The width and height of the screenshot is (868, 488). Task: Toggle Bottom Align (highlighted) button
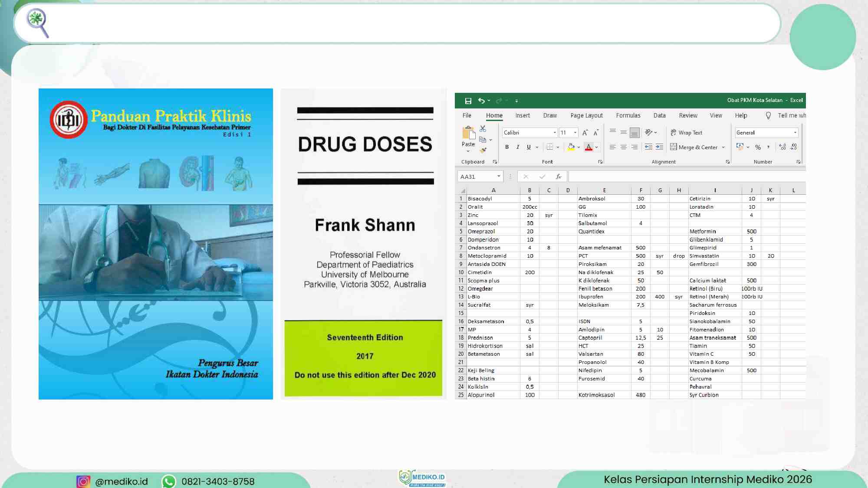(x=635, y=133)
